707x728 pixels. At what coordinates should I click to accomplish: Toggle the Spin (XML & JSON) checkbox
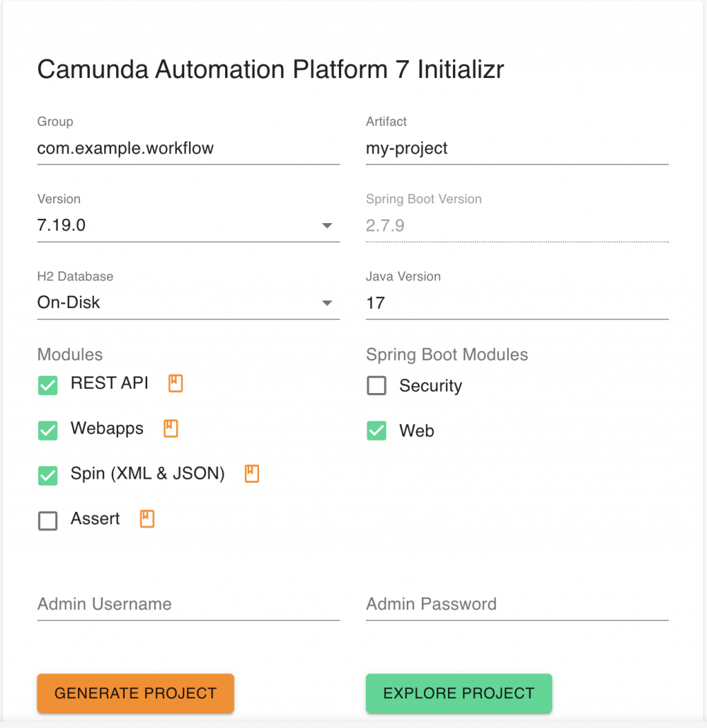pos(48,475)
